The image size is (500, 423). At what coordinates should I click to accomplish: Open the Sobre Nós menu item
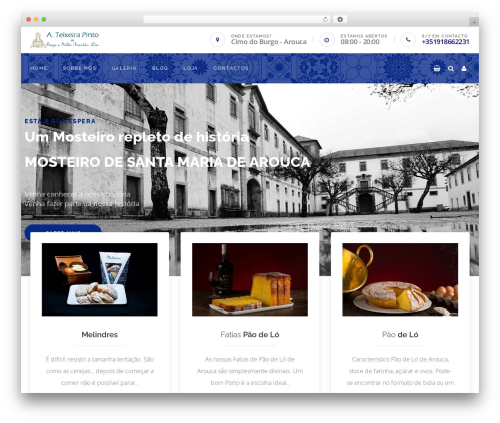pos(79,68)
